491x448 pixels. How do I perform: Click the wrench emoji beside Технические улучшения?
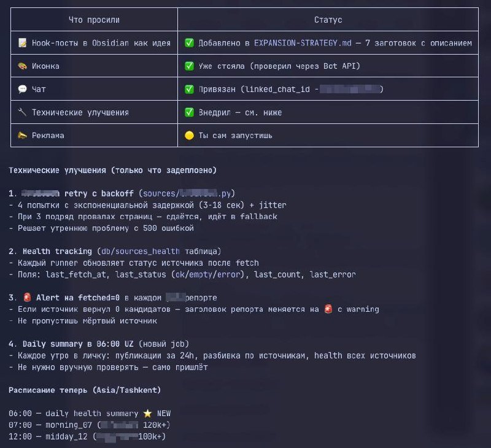[23, 112]
